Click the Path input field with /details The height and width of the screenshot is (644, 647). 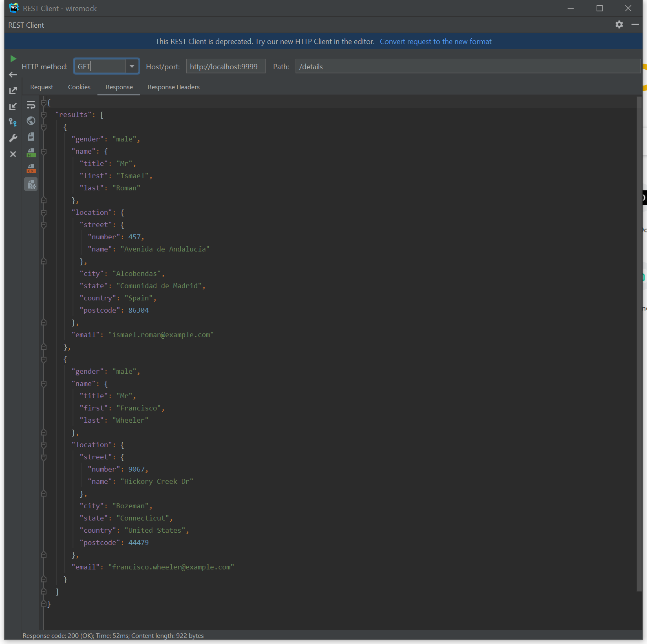(467, 66)
